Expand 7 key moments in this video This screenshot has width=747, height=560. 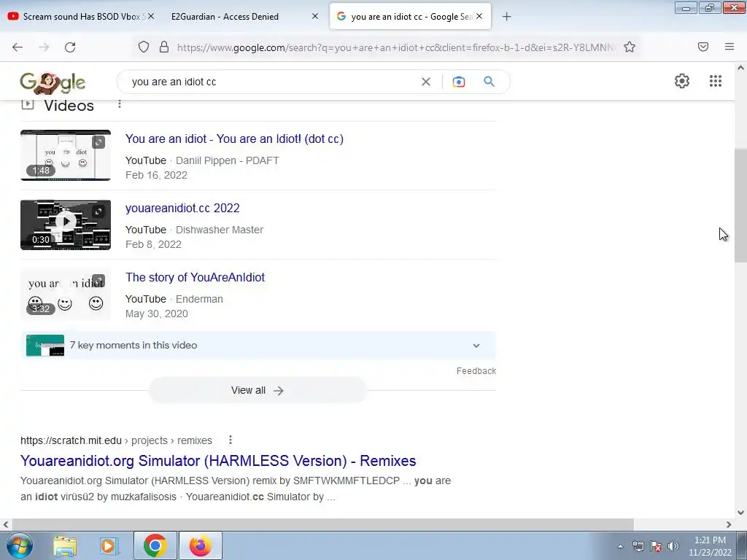(258, 345)
